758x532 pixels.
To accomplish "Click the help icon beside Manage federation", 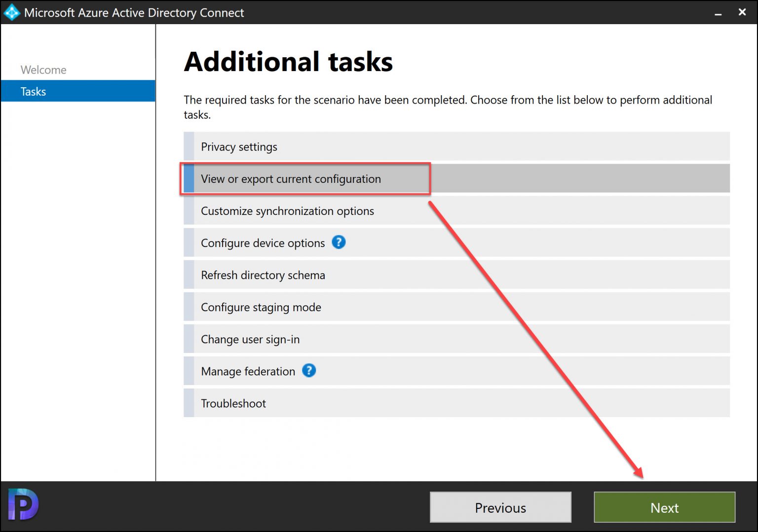I will click(x=309, y=370).
